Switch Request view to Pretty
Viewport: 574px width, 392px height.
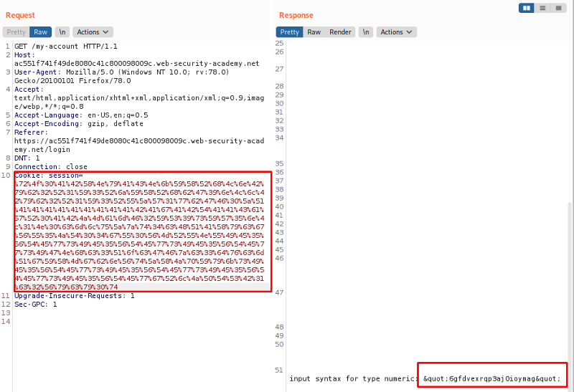(x=16, y=32)
